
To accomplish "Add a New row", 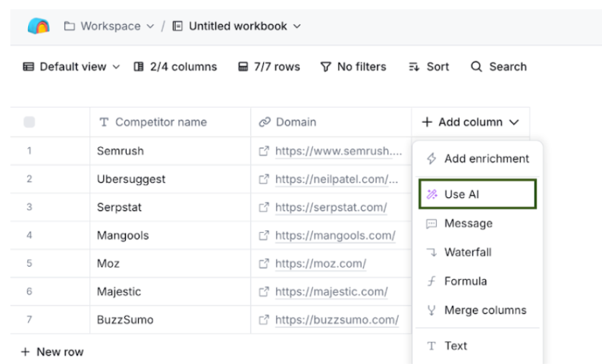I will (x=52, y=352).
